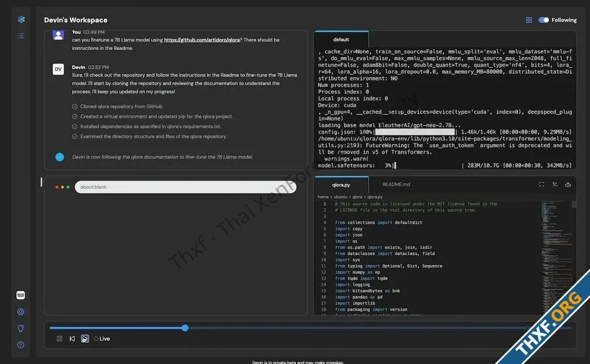Screen dimensions: 590x364
Task: Click the 'Examined the directory structure' step text
Action: point(153,136)
